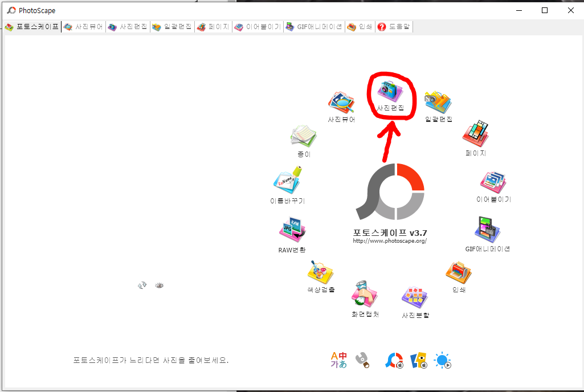584x392 pixels.
Task: Switch to the GIF애니메이션 tab
Action: coord(314,27)
